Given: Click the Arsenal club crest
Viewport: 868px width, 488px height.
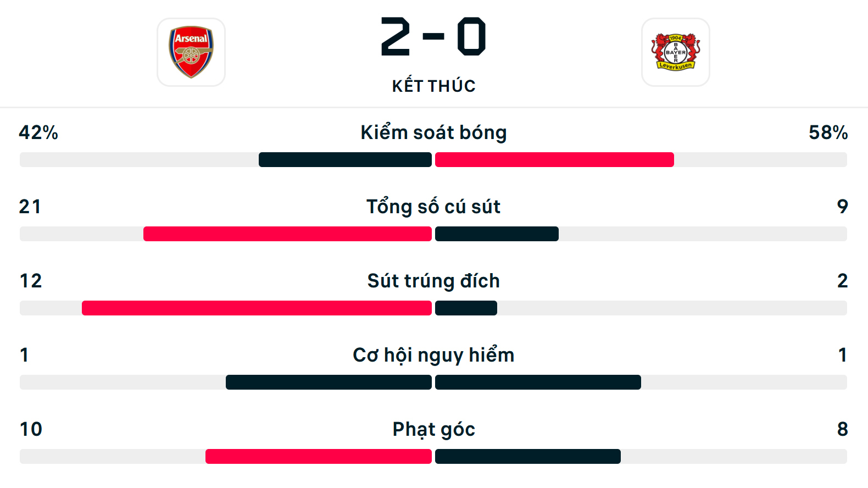Looking at the screenshot, I should [191, 52].
